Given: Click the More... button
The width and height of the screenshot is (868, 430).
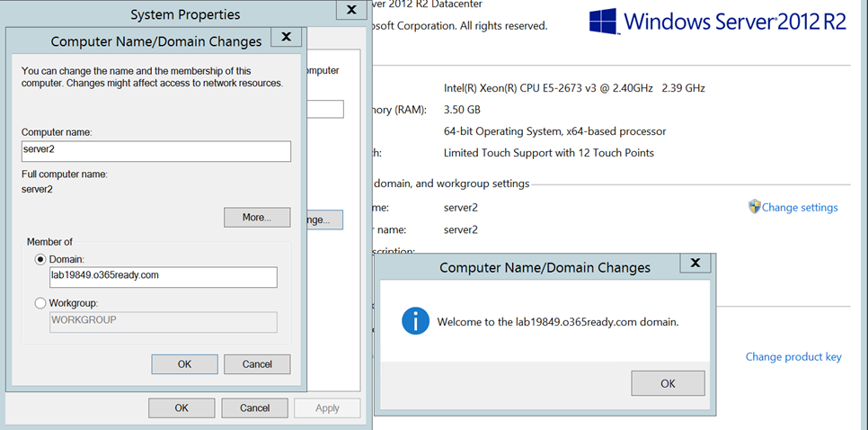Looking at the screenshot, I should click(257, 217).
